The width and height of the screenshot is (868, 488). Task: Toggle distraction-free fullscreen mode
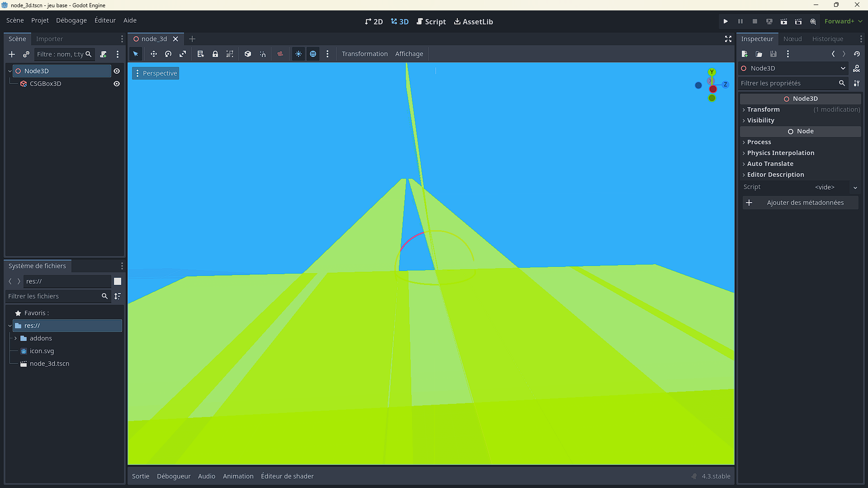click(x=728, y=39)
